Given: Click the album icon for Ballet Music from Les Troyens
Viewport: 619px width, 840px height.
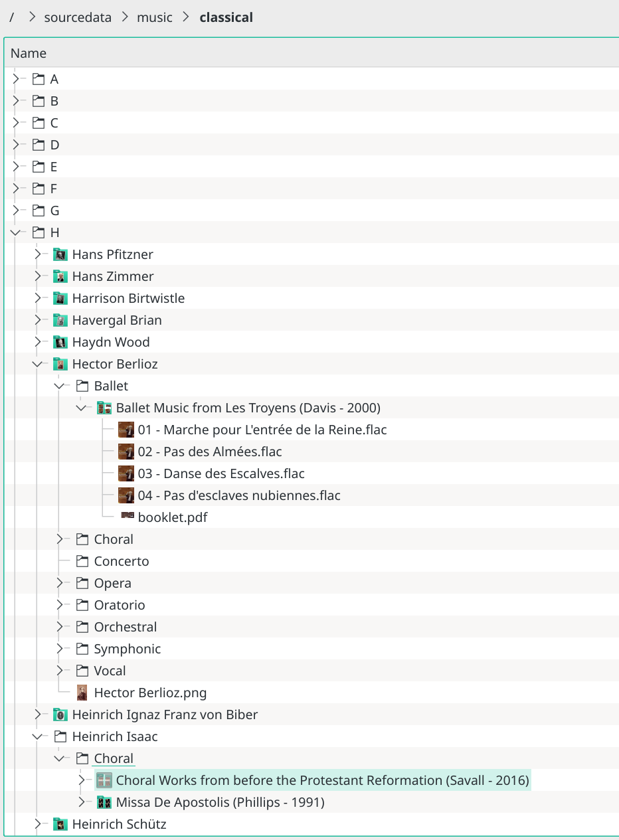Looking at the screenshot, I should (x=104, y=407).
